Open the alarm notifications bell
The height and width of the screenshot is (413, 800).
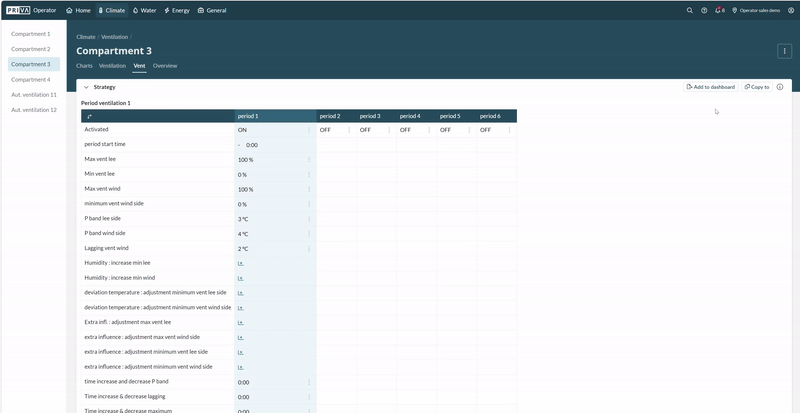point(719,10)
